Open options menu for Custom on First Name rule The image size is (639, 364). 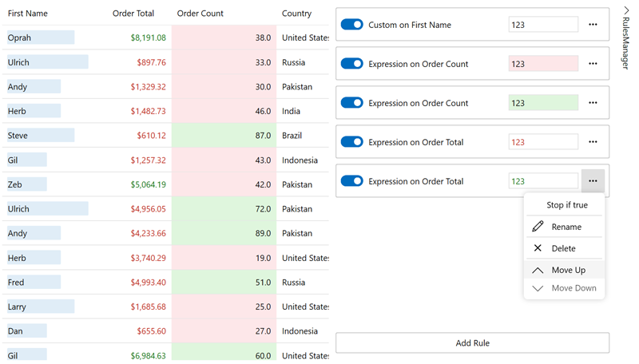tap(593, 25)
